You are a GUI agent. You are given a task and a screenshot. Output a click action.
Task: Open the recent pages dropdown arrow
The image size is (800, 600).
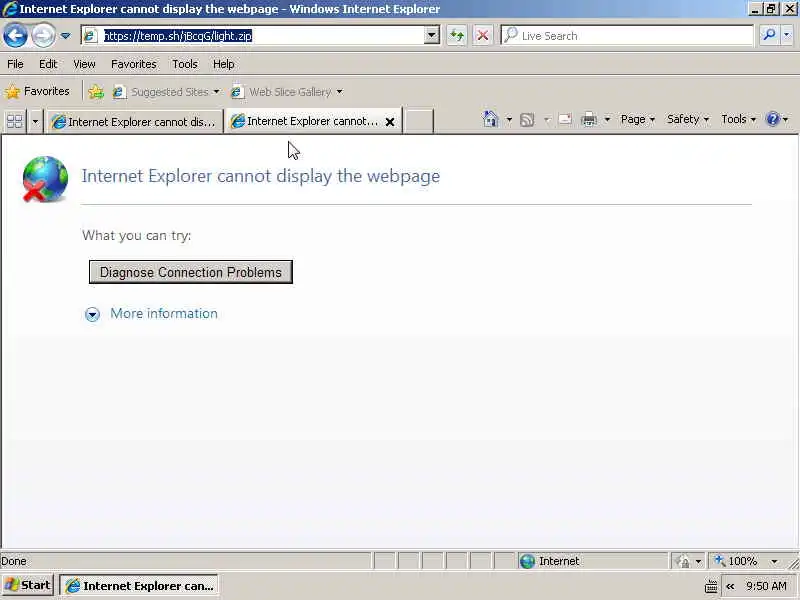pos(66,36)
